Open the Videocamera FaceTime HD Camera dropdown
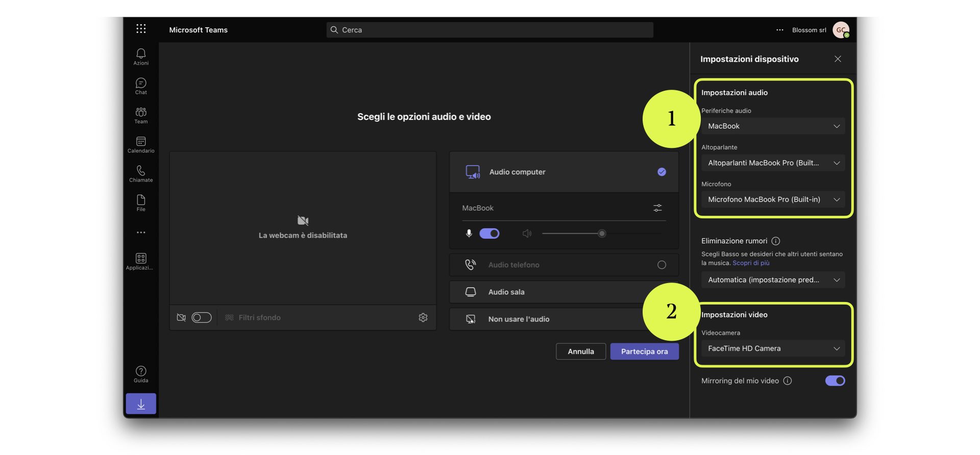The width and height of the screenshot is (980, 455). (773, 349)
